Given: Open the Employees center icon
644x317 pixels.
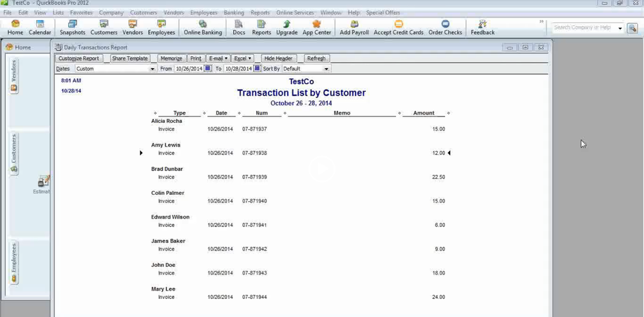Looking at the screenshot, I should (162, 28).
